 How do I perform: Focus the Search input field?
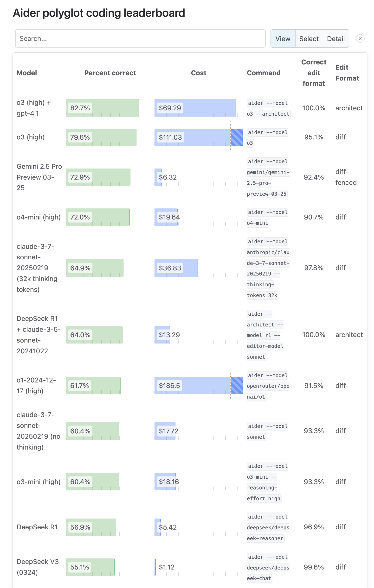point(140,38)
